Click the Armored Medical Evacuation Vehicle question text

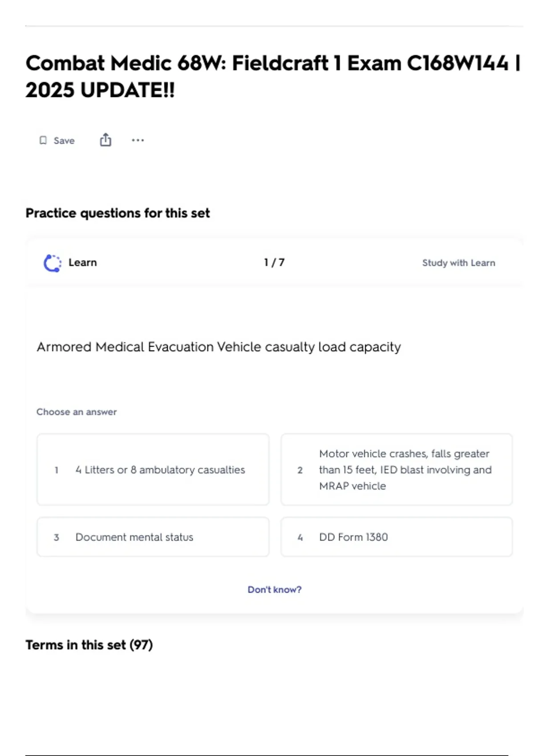(218, 347)
